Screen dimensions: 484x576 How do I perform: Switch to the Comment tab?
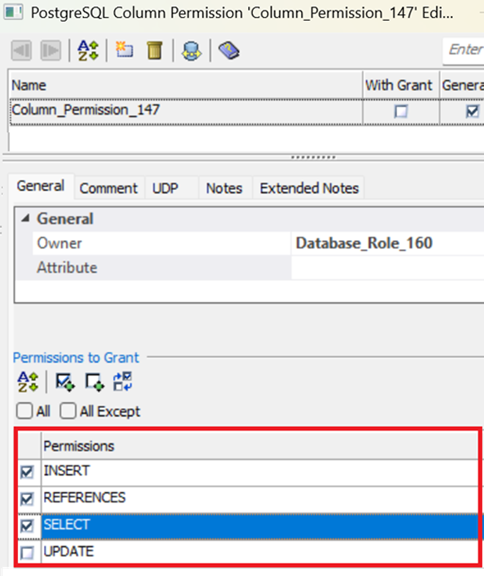[109, 188]
